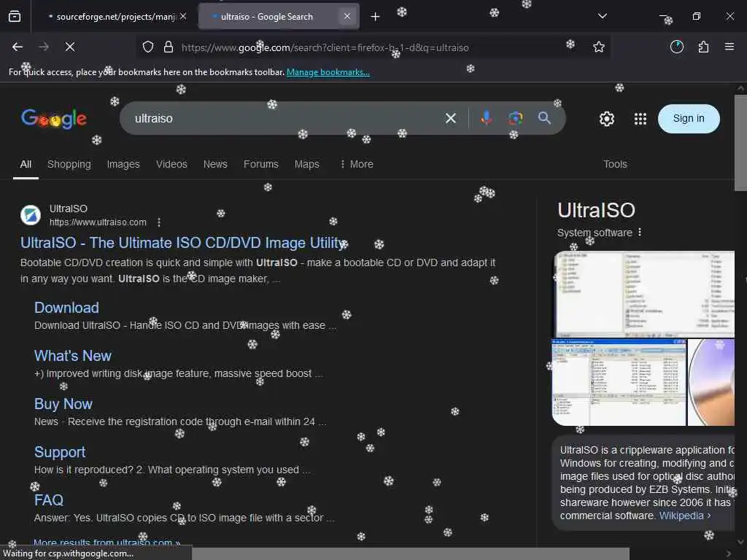747x560 pixels.
Task: Switch to Videos results
Action: click(x=171, y=164)
